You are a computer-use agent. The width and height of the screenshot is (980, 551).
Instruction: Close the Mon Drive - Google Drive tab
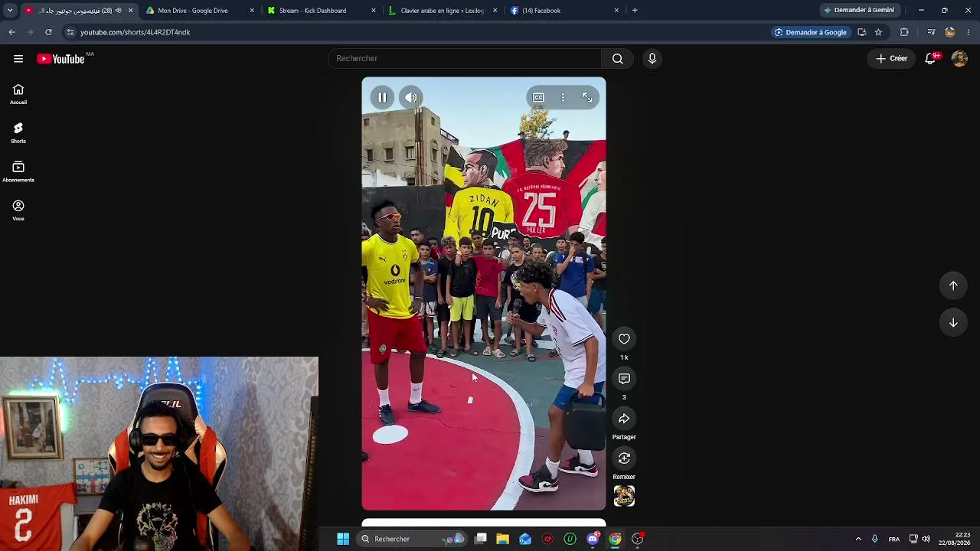click(x=252, y=11)
